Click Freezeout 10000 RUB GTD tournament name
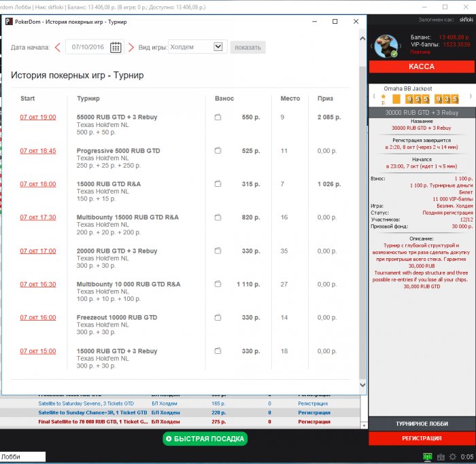The height and width of the screenshot is (464, 476). (117, 317)
